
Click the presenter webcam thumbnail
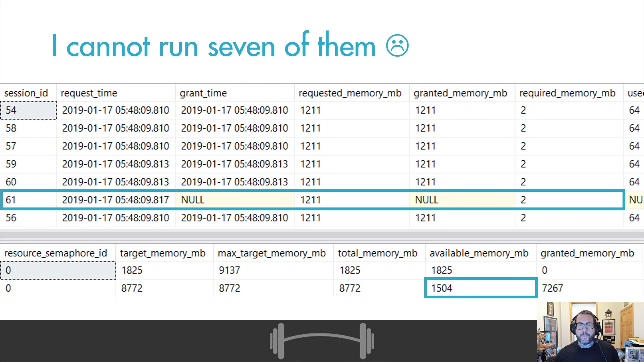[x=590, y=331]
